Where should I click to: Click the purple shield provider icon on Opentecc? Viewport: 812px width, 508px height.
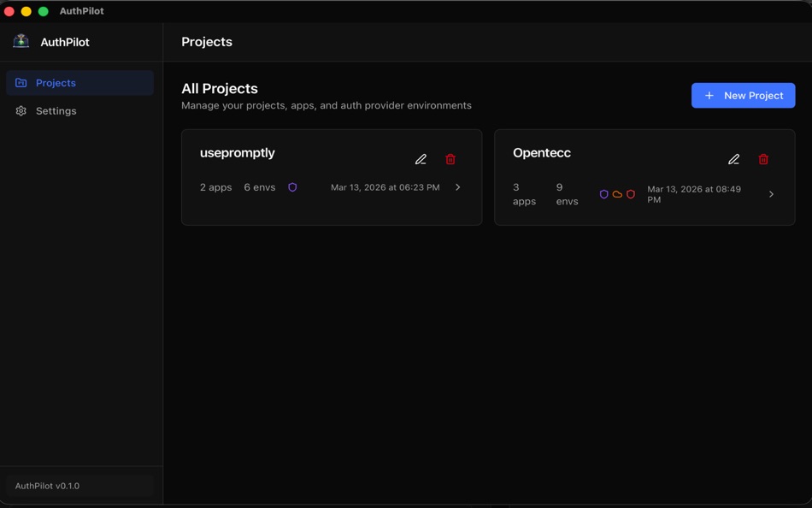(603, 194)
